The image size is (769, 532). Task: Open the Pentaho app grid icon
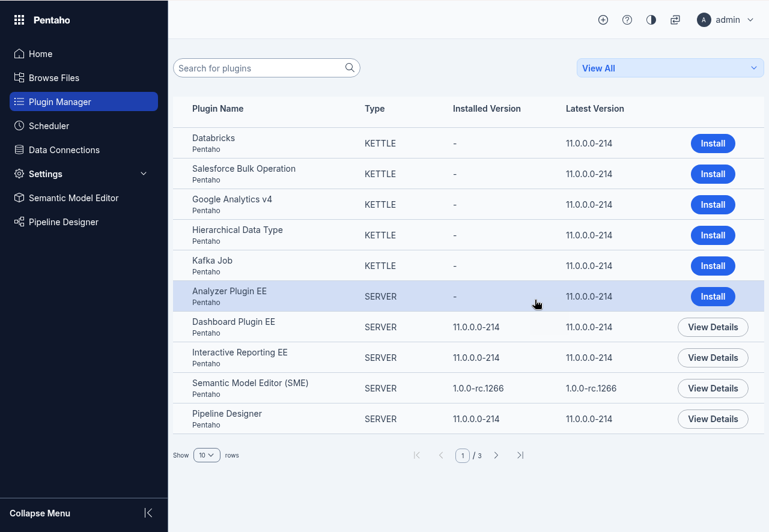(19, 20)
